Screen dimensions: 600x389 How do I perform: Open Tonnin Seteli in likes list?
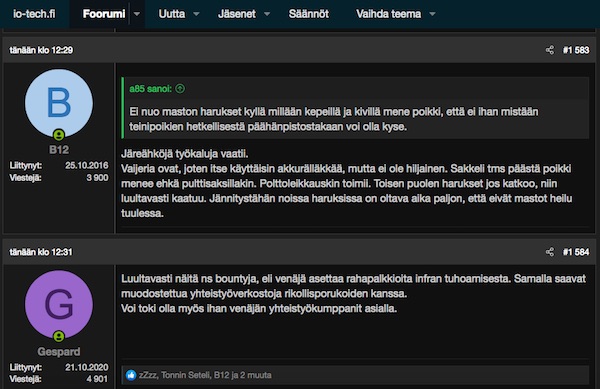point(186,375)
